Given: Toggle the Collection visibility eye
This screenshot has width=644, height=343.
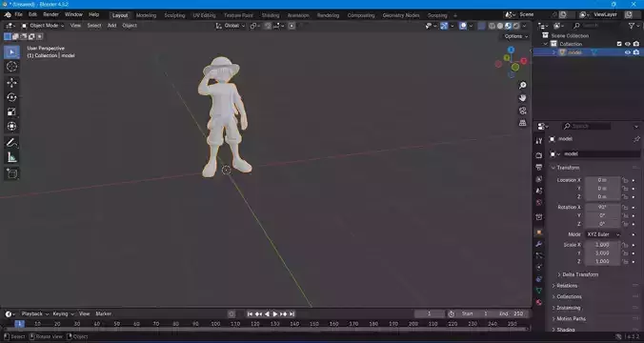Looking at the screenshot, I should [628, 44].
